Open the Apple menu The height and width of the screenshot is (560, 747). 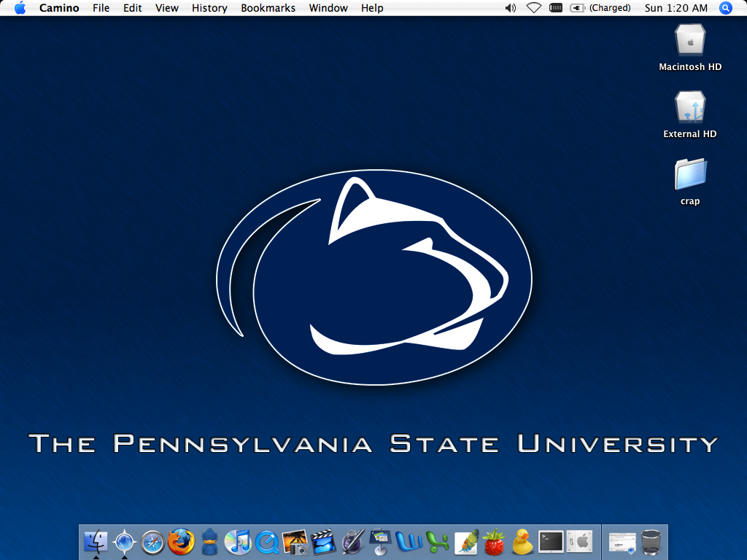click(20, 8)
